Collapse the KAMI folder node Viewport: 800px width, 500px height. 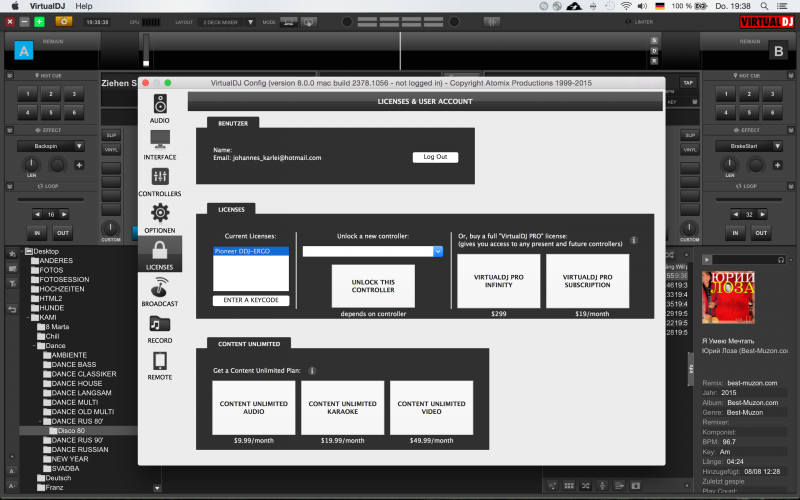point(29,317)
